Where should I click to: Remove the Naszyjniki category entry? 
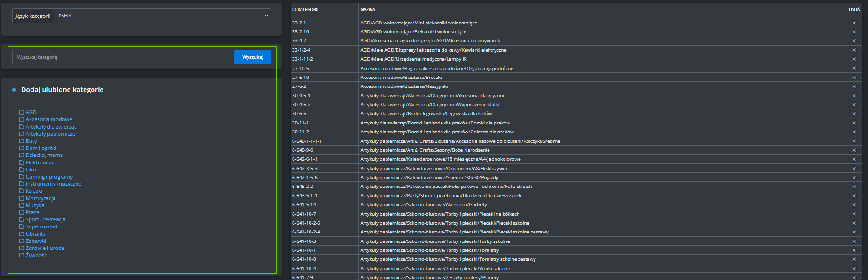[853, 86]
